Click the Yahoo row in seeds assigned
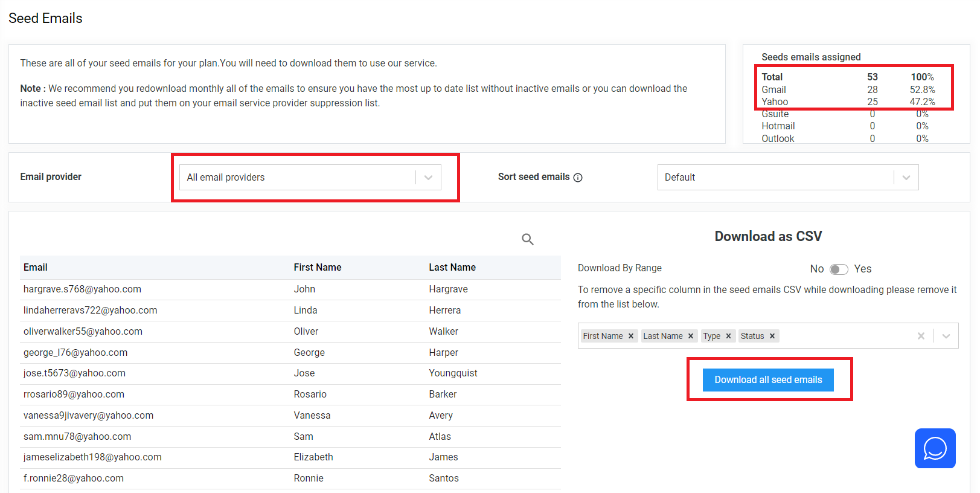The height and width of the screenshot is (493, 980). point(848,101)
